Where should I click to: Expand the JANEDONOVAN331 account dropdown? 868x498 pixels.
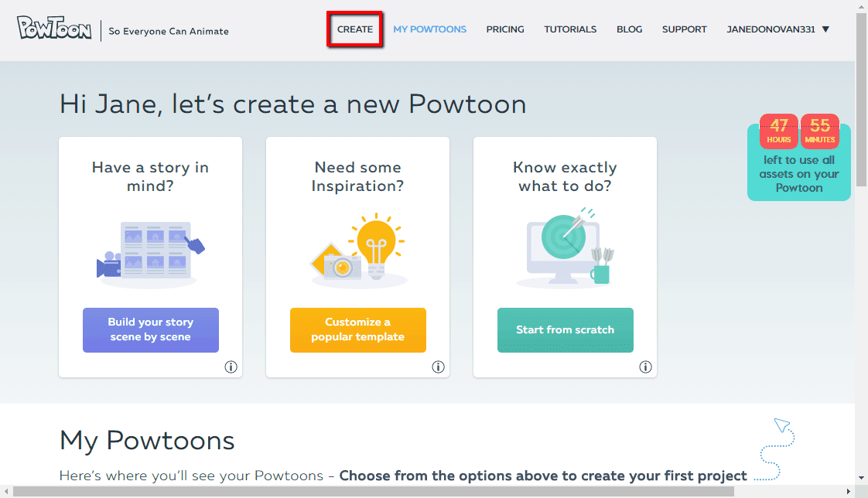pos(777,29)
